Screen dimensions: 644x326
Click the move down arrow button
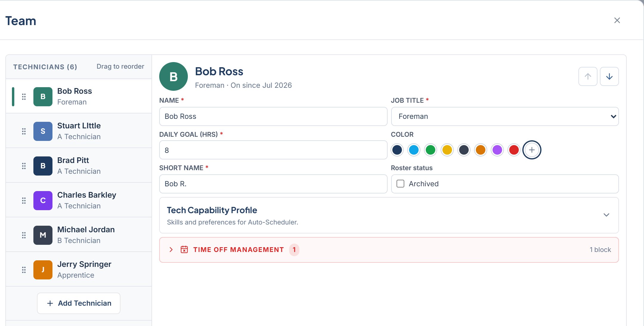[x=609, y=76]
